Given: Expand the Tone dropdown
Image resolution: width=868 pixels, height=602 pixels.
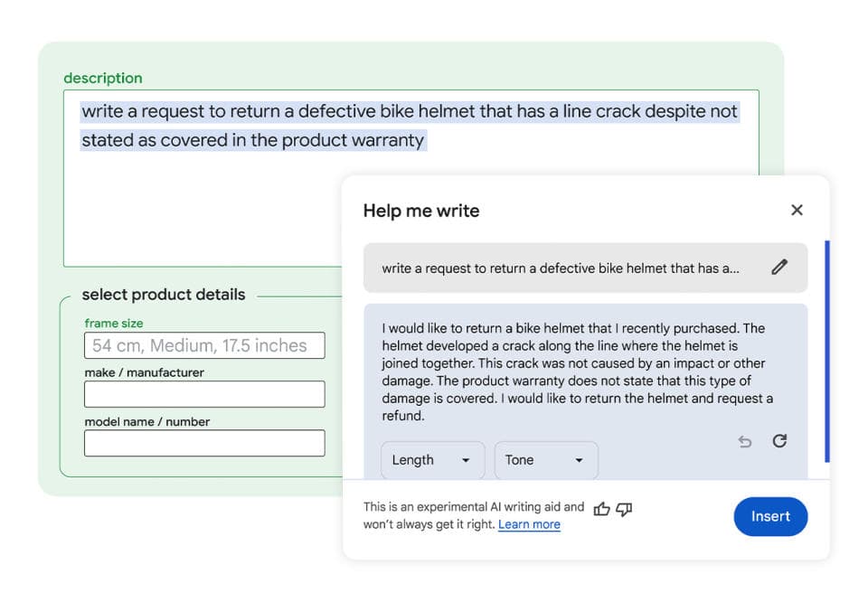Looking at the screenshot, I should 545,460.
